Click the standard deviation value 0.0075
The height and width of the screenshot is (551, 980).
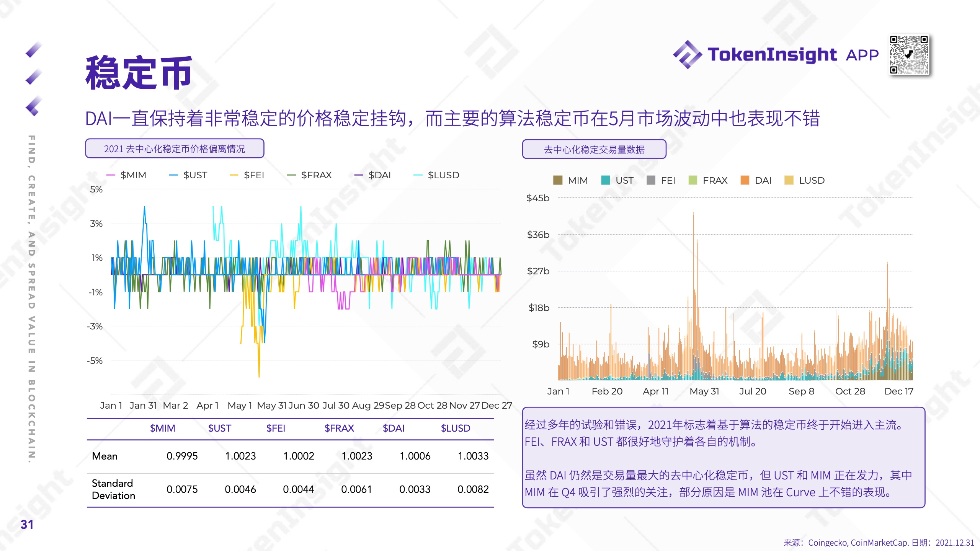click(x=182, y=489)
